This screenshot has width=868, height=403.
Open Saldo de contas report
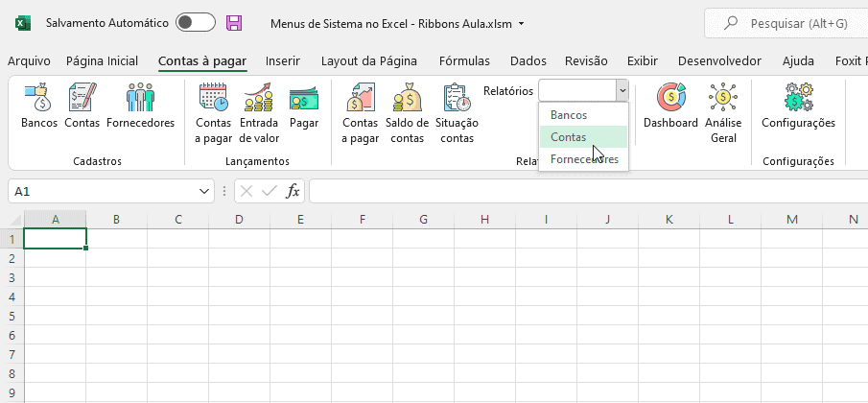(408, 98)
